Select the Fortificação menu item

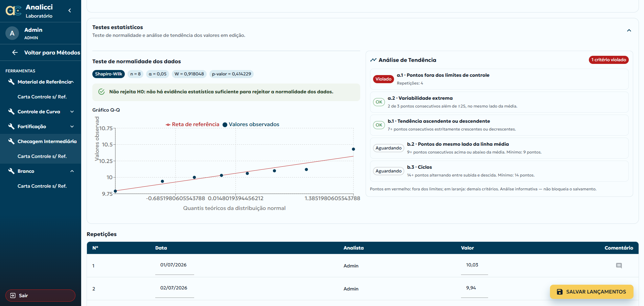coord(41,126)
